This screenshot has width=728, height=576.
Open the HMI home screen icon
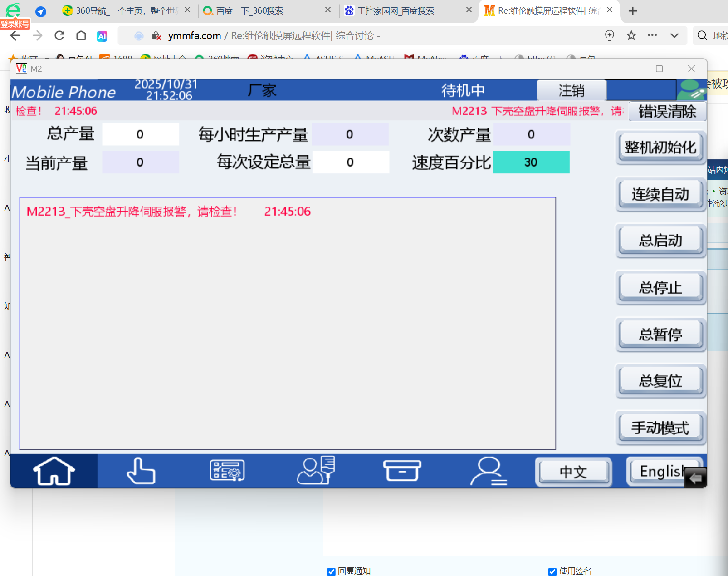[54, 471]
